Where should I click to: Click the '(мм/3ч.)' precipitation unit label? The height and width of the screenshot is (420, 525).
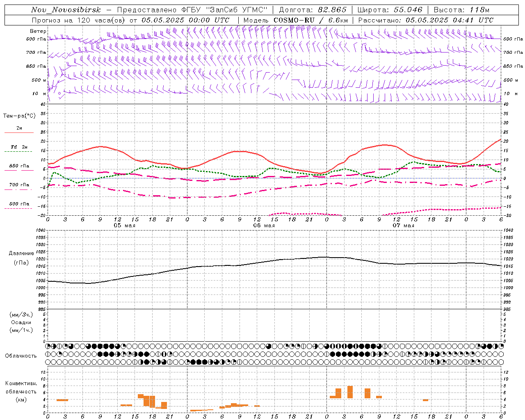coord(21,315)
